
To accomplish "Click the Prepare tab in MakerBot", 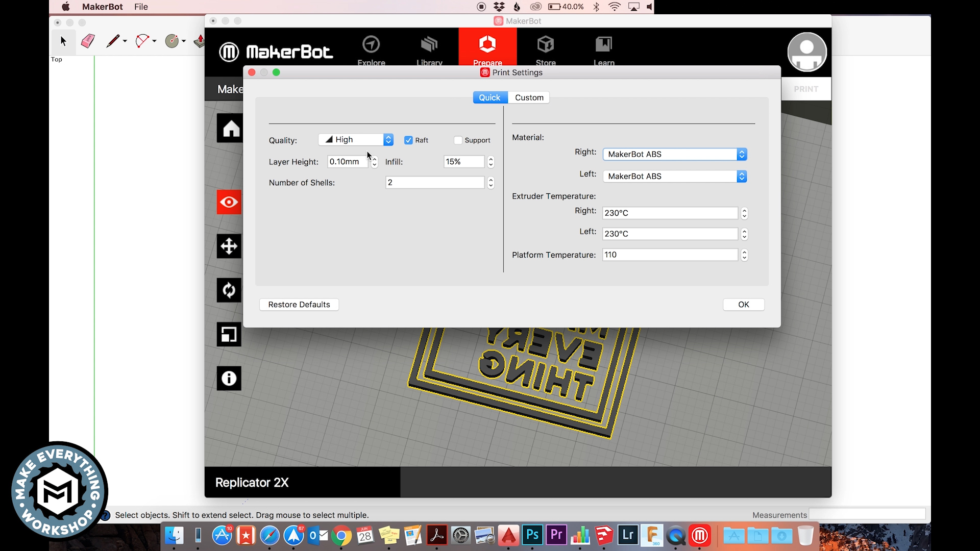I will coord(487,51).
